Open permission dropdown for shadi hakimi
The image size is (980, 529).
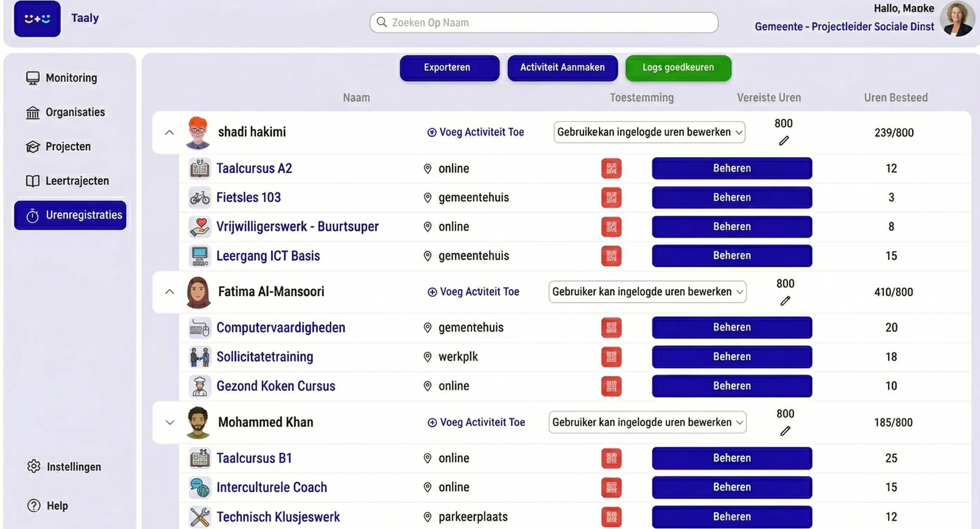pyautogui.click(x=649, y=132)
